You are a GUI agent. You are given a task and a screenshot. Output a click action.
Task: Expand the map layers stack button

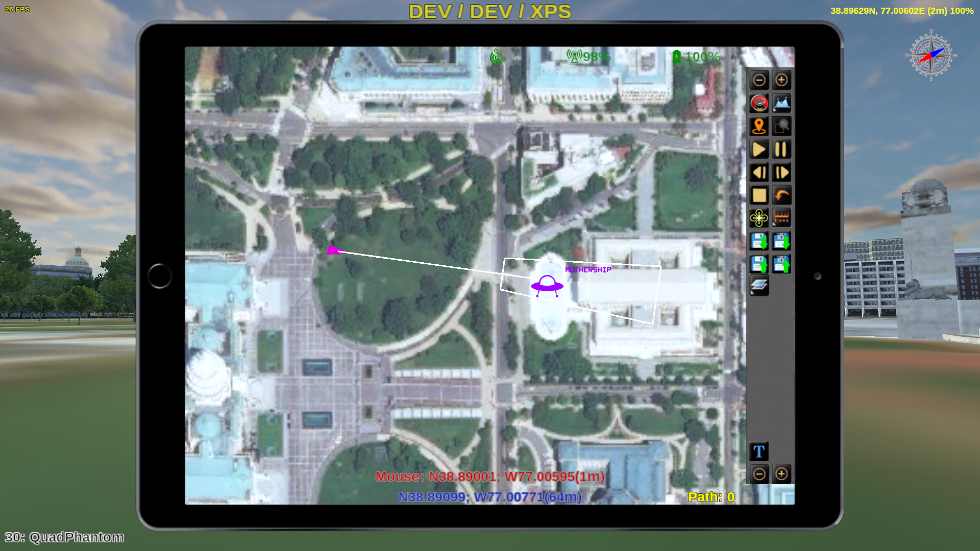pos(759,286)
